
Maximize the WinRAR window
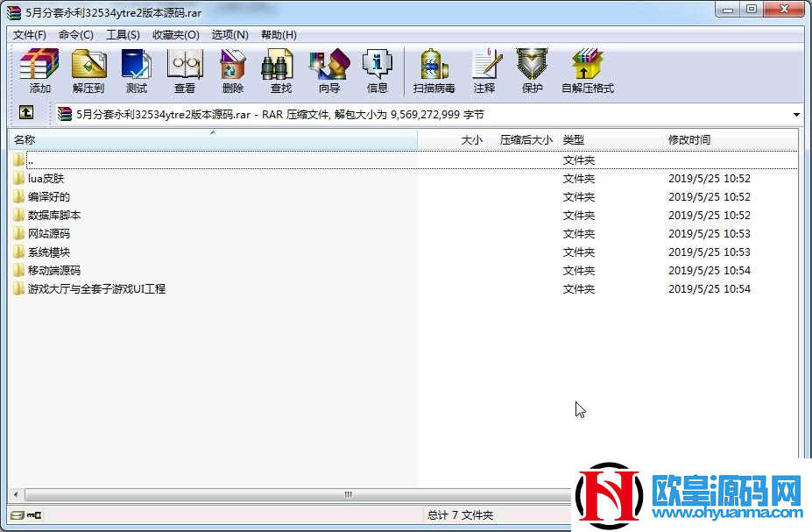[752, 10]
